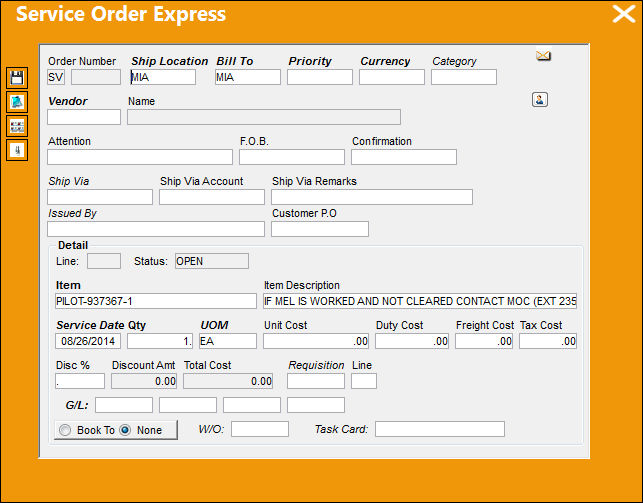Click the fourth G/L segment field
This screenshot has width=643, height=503.
(x=316, y=405)
